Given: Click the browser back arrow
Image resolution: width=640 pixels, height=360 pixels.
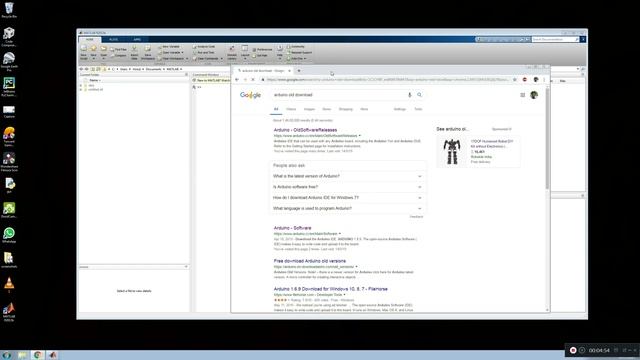Looking at the screenshot, I should coord(237,80).
